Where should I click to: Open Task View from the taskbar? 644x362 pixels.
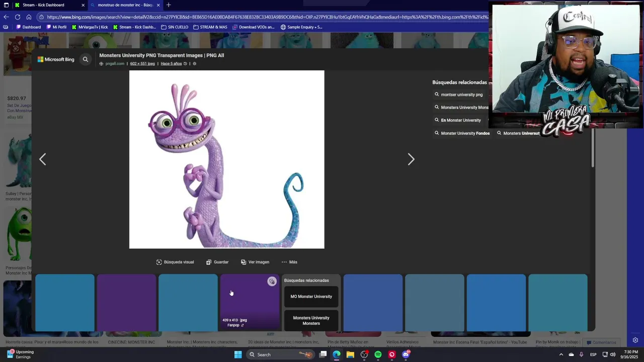(x=323, y=354)
